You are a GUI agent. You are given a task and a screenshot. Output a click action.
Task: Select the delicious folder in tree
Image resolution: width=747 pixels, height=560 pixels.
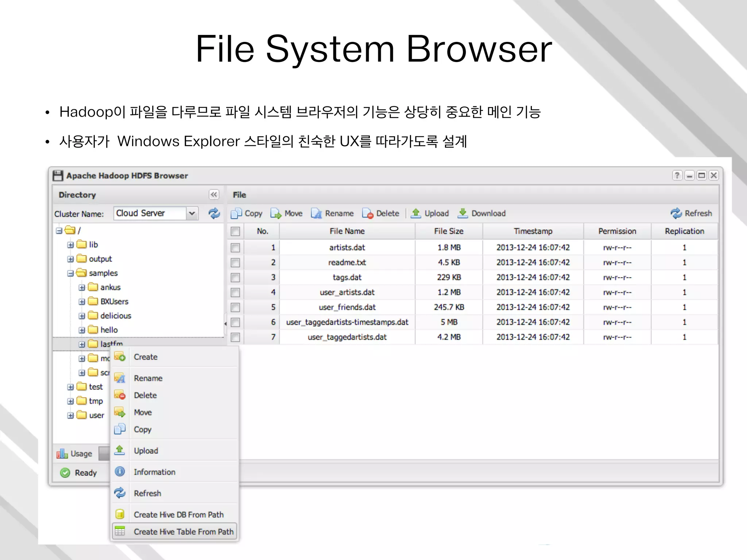point(116,316)
